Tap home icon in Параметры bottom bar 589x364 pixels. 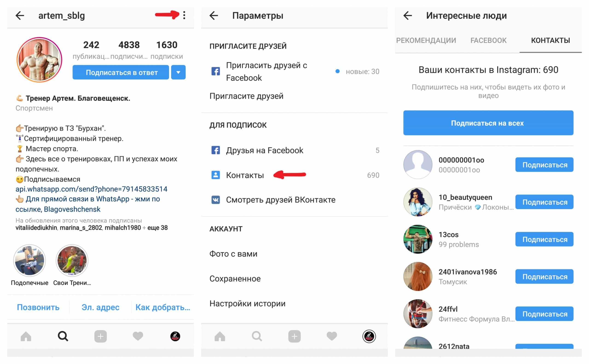click(x=220, y=336)
